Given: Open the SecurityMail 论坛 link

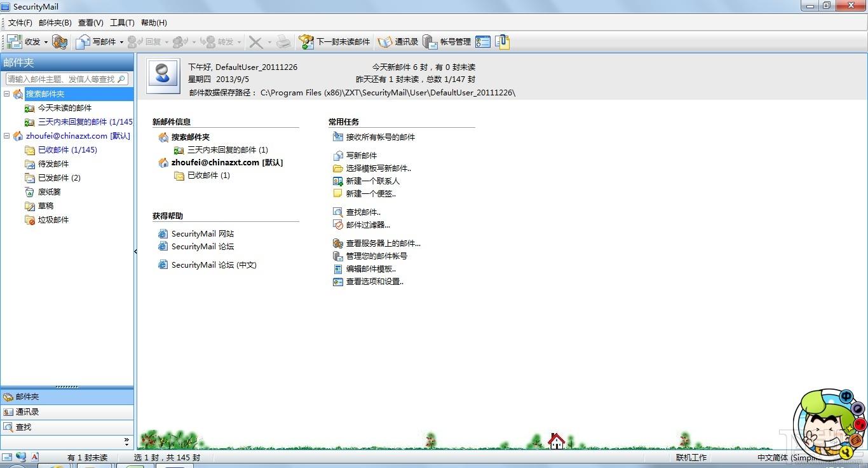Looking at the screenshot, I should [203, 247].
